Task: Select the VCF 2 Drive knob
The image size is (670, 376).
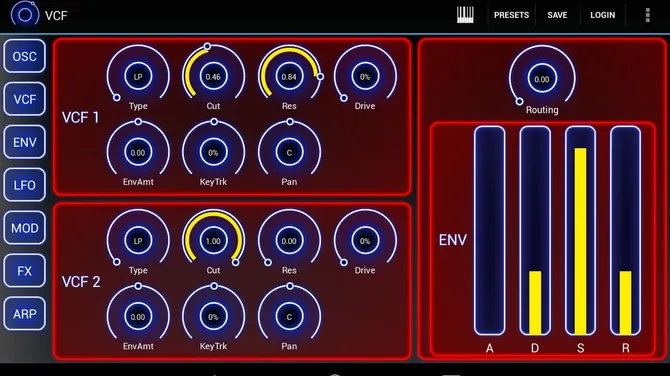Action: pyautogui.click(x=365, y=241)
